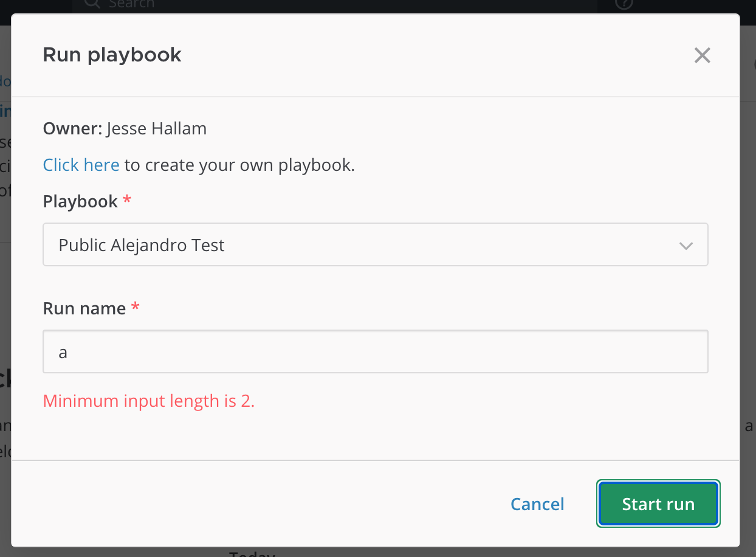
Task: Select the minimum input length error message
Action: [148, 401]
